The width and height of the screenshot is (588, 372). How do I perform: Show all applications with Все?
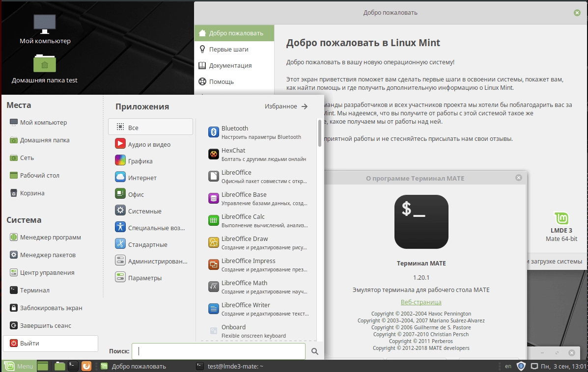point(150,127)
